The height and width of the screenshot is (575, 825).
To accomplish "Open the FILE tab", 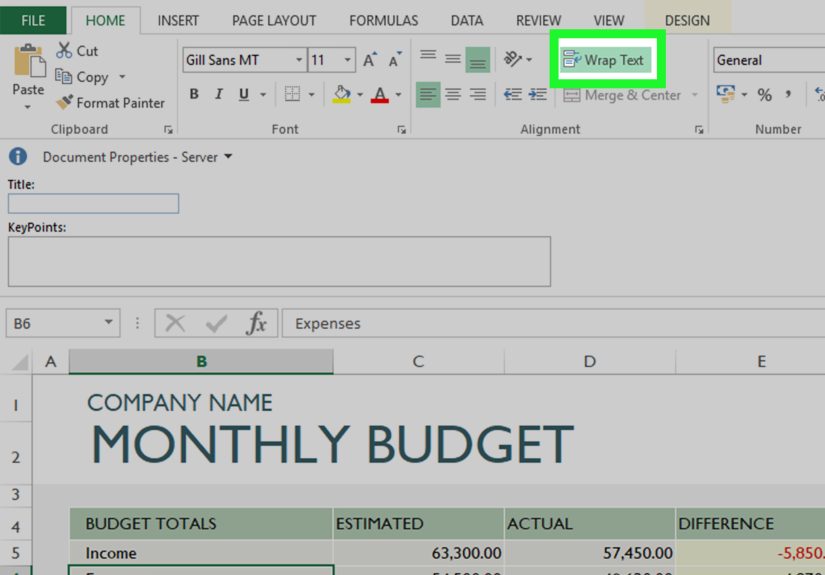I will click(33, 21).
